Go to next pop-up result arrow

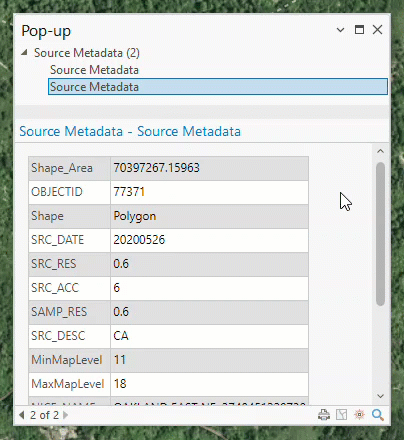click(65, 415)
